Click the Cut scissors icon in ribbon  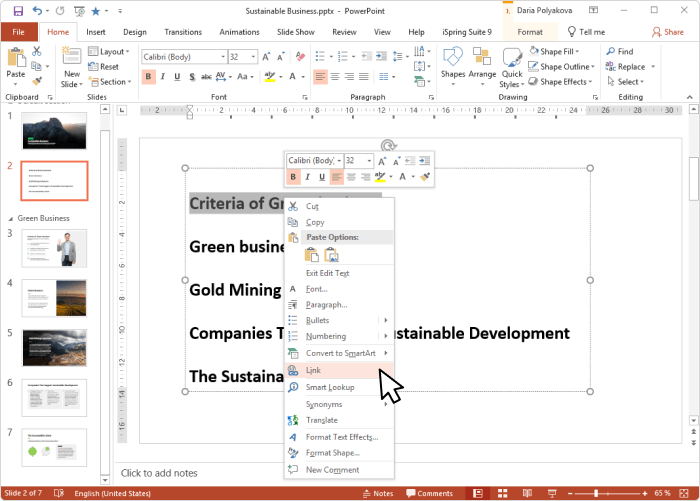[x=37, y=51]
